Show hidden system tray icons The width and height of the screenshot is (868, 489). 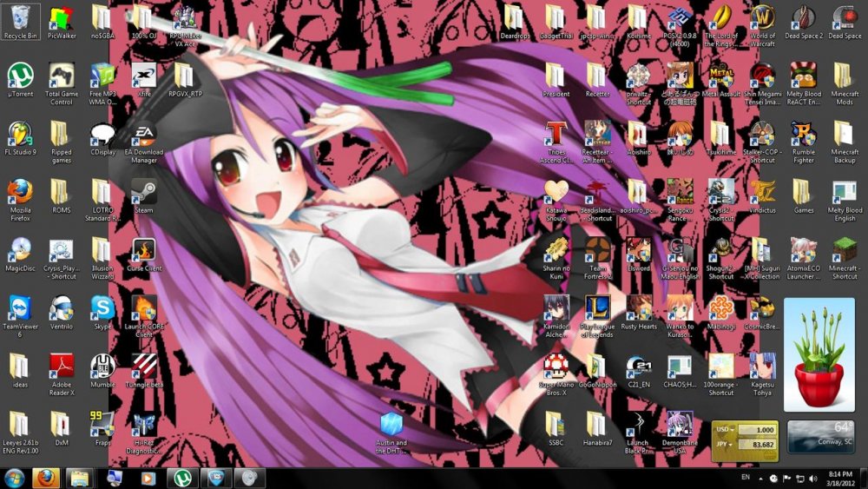point(761,479)
